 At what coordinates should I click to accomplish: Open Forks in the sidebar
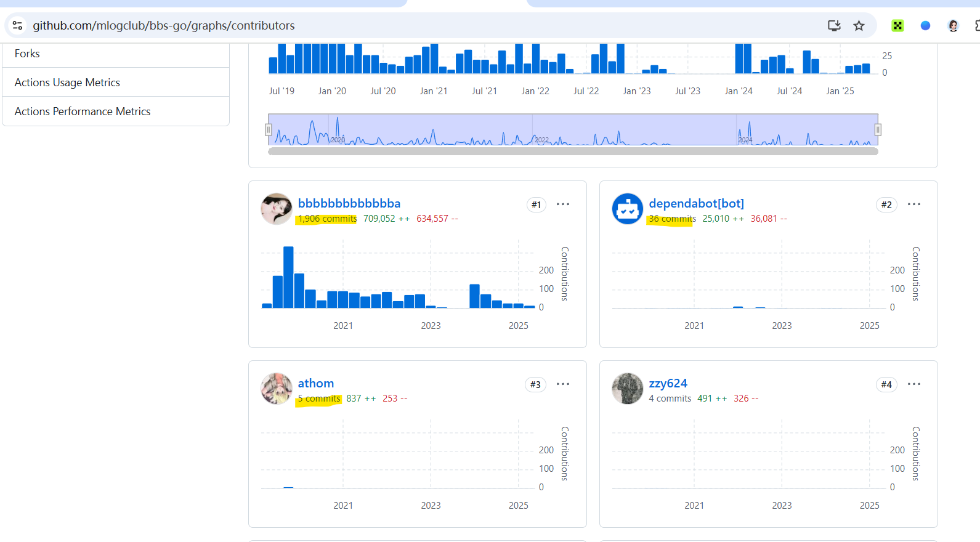pos(116,54)
